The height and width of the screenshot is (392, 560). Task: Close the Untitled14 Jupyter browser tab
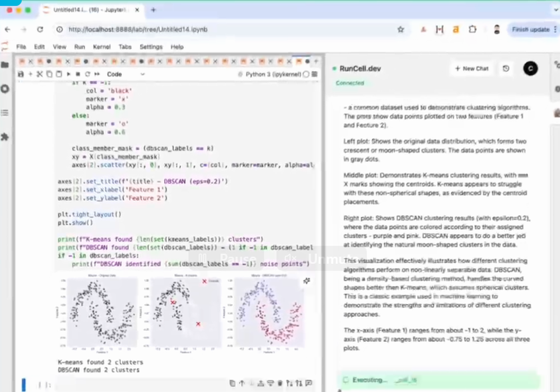(x=137, y=10)
